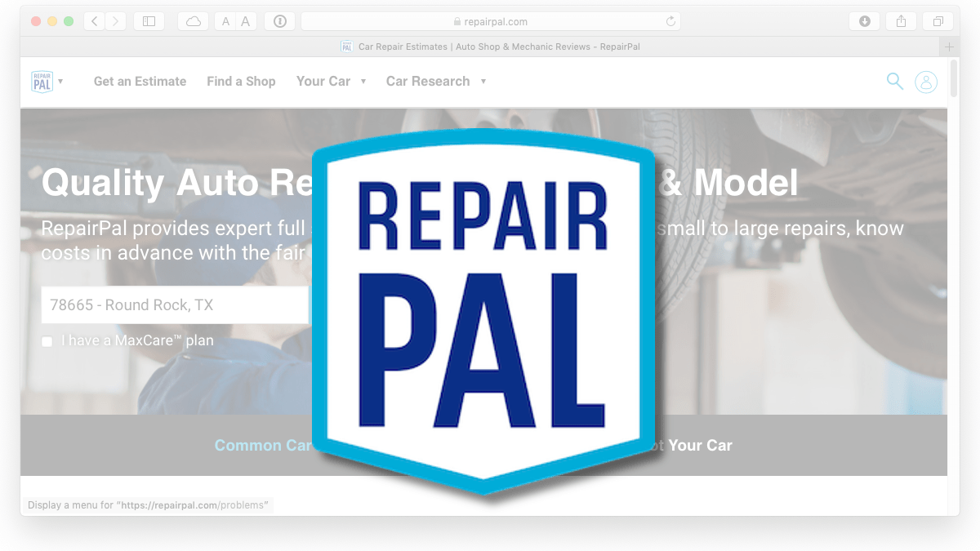Click the 'Your Car' link in gray bar
The height and width of the screenshot is (551, 980).
tap(700, 446)
